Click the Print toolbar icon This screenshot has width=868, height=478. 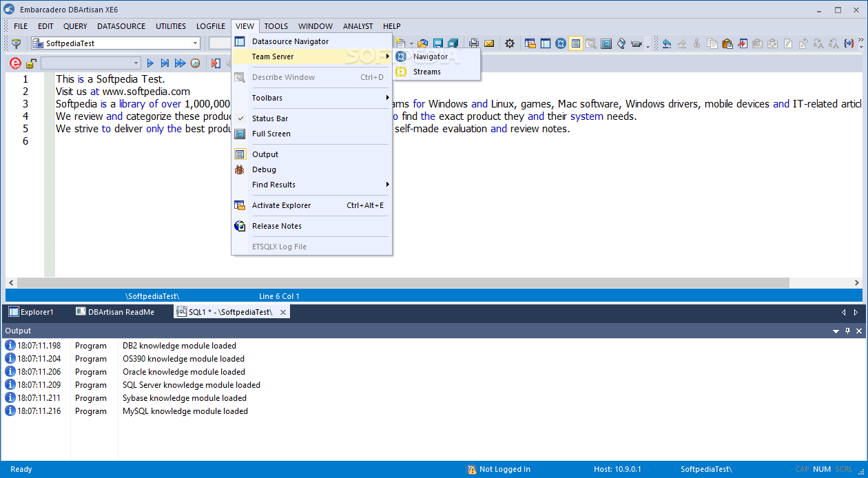point(474,43)
